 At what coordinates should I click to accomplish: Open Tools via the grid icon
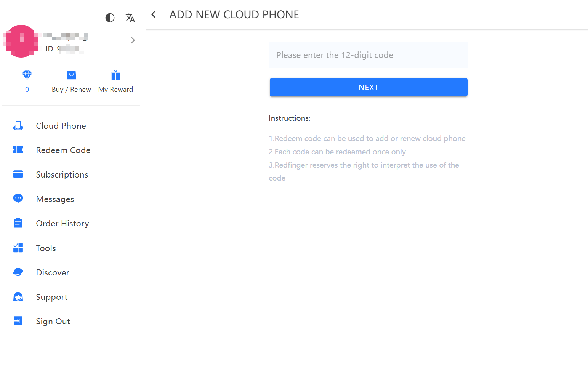click(x=18, y=248)
